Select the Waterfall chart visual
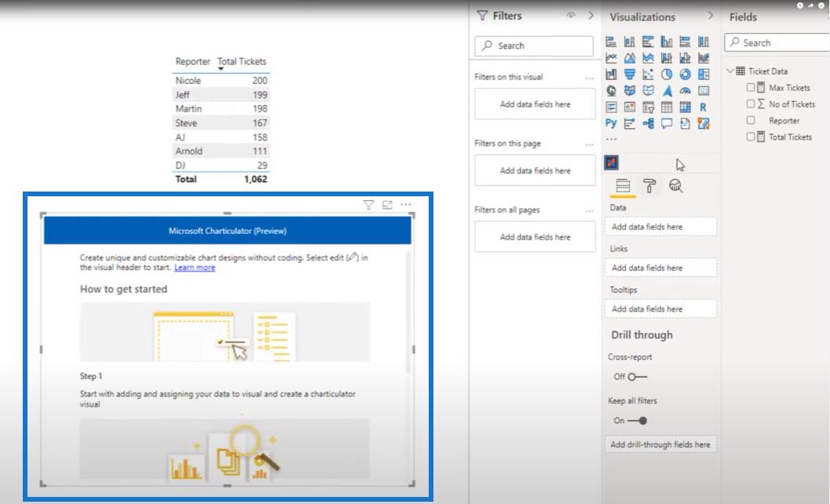 tap(611, 74)
